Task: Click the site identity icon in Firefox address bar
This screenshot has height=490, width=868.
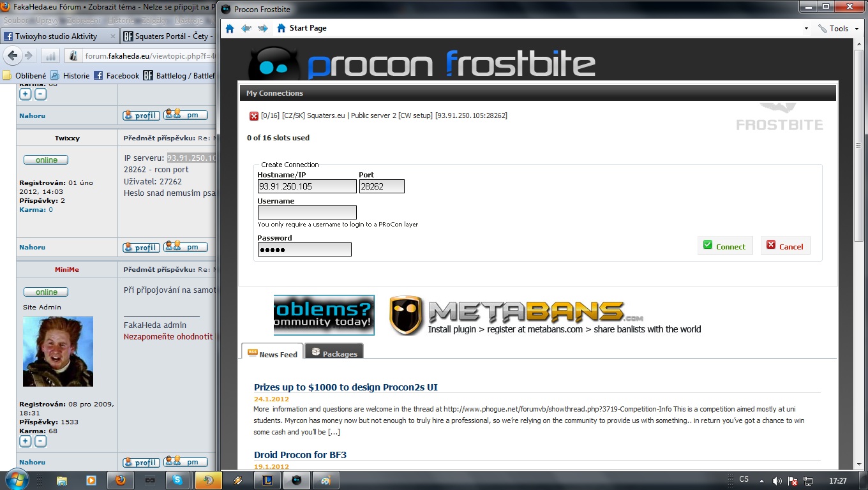Action: click(x=74, y=56)
